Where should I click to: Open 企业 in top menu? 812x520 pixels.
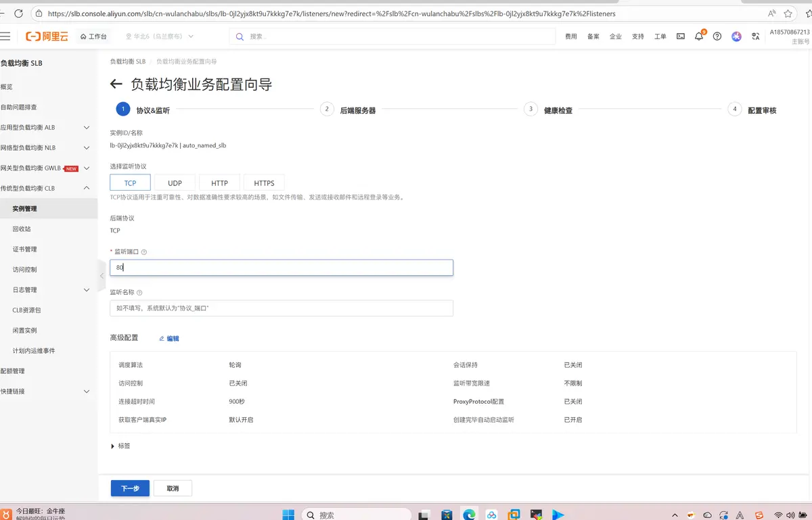click(616, 37)
